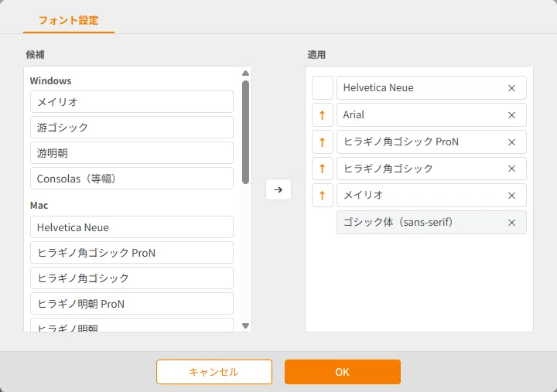The image size is (557, 392).
Task: Confirm with the OK button
Action: (x=343, y=372)
